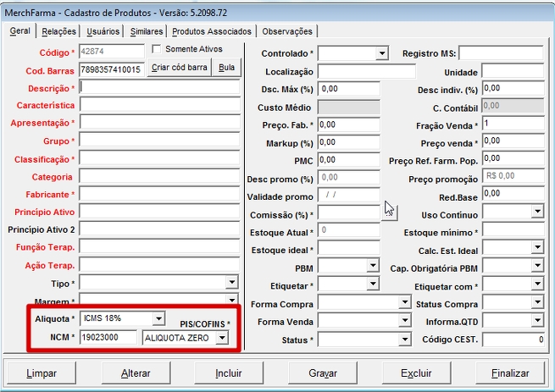This screenshot has height=392, width=555.
Task: Open the Tipo dropdown list
Action: [232, 283]
